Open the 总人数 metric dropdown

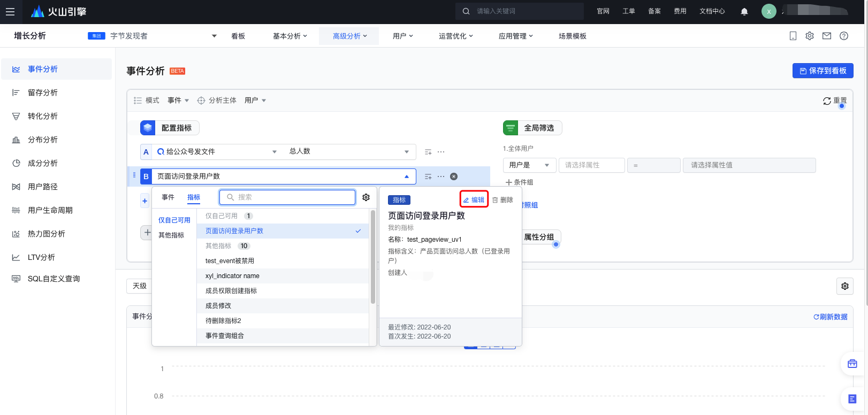click(x=349, y=152)
